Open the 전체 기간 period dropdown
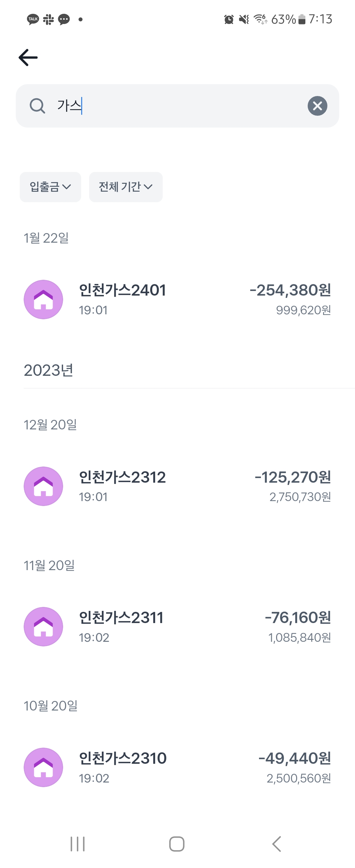 pos(126,187)
